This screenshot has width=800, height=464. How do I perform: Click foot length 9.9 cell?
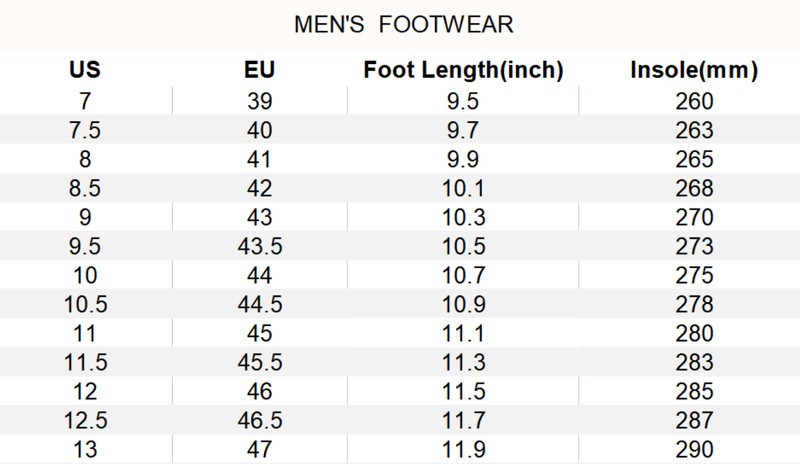pyautogui.click(x=463, y=159)
